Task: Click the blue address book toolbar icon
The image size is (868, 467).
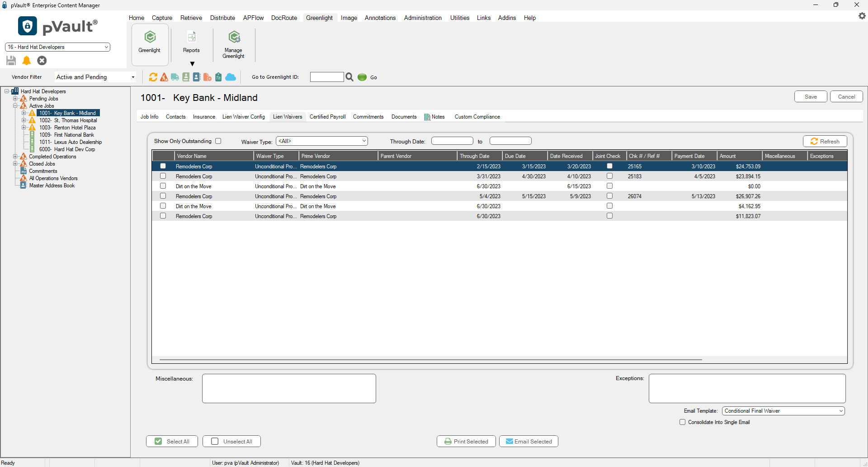Action: tap(197, 77)
